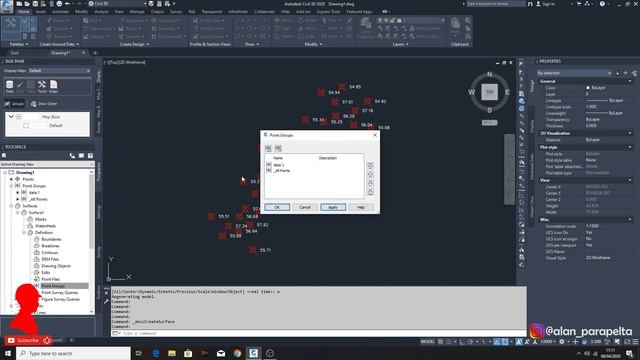Click quick select icon in Properties panel
The image size is (640, 360).
click(634, 73)
